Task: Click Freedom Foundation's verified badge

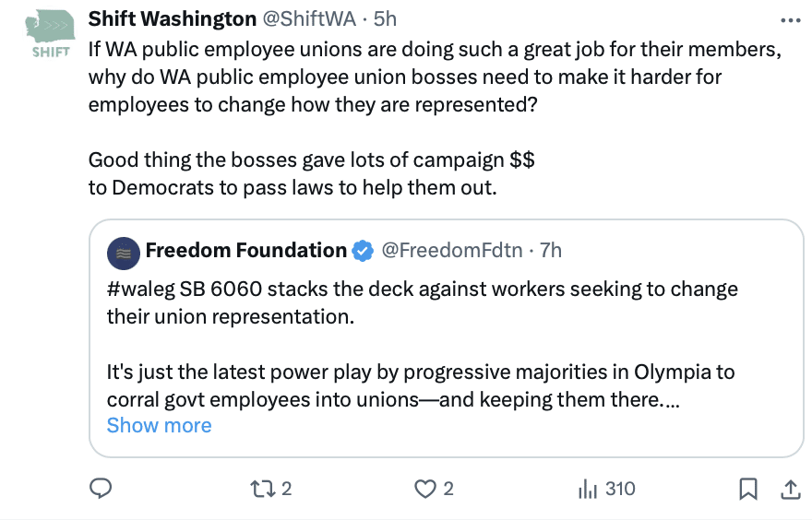Action: click(x=364, y=250)
